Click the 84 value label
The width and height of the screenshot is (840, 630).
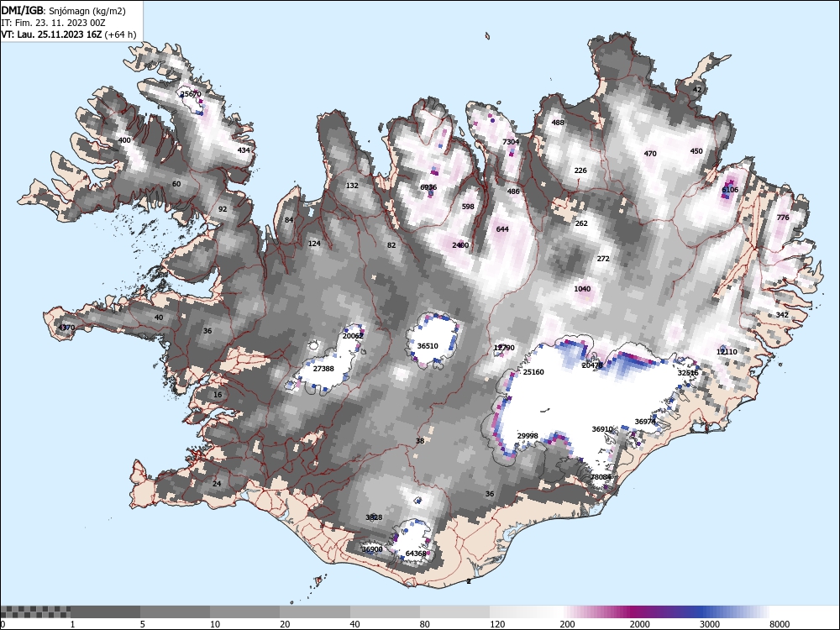click(289, 219)
